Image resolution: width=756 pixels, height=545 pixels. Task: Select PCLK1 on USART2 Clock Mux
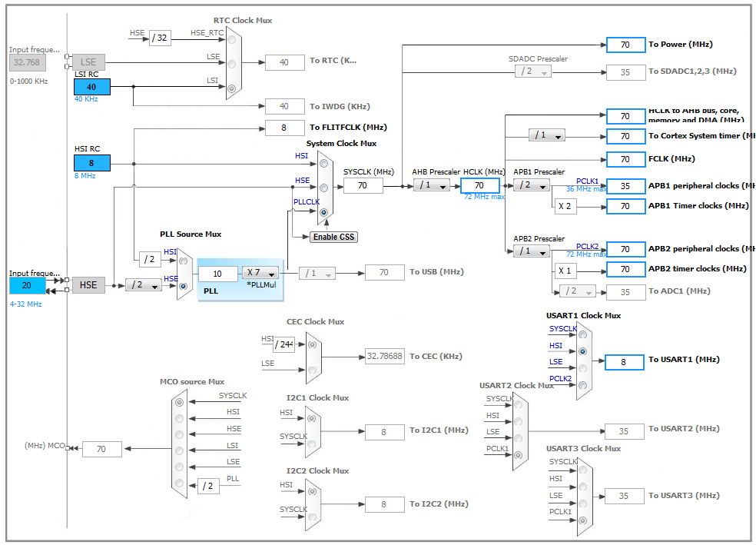click(x=519, y=455)
